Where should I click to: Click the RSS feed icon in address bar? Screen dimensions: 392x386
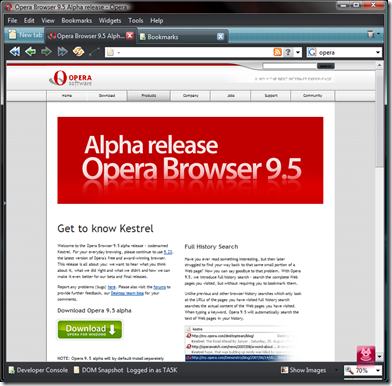click(x=278, y=52)
